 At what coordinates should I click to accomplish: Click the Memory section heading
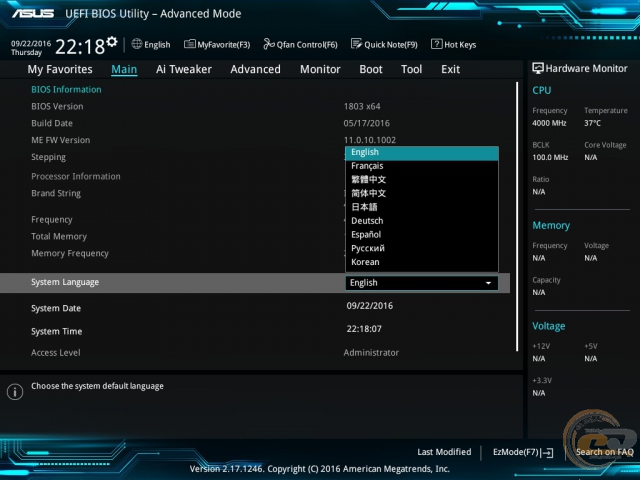tap(551, 226)
